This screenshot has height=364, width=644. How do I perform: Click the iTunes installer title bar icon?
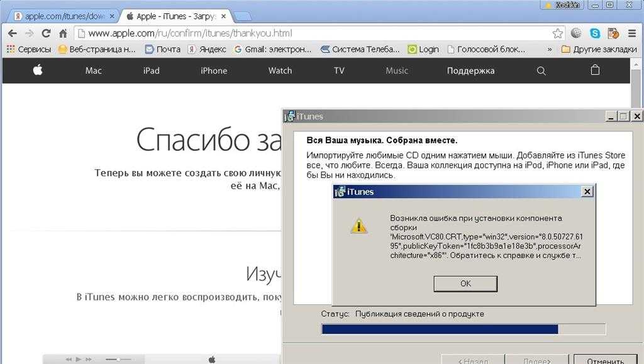coord(289,116)
